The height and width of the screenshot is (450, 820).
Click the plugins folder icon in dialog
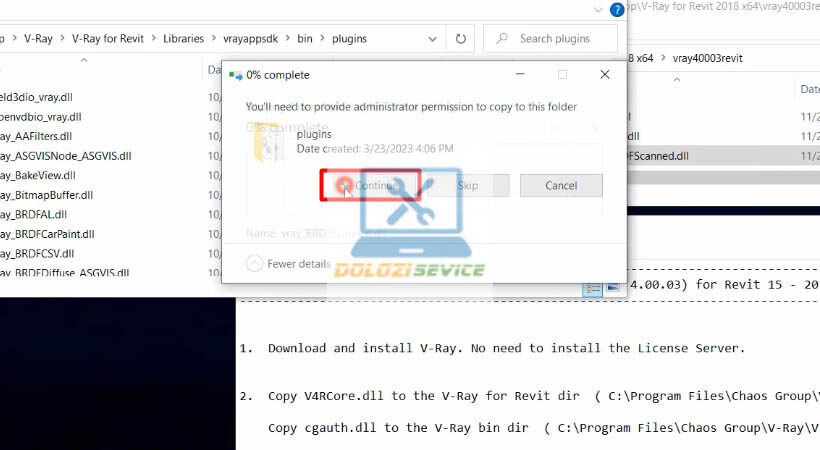[270, 146]
